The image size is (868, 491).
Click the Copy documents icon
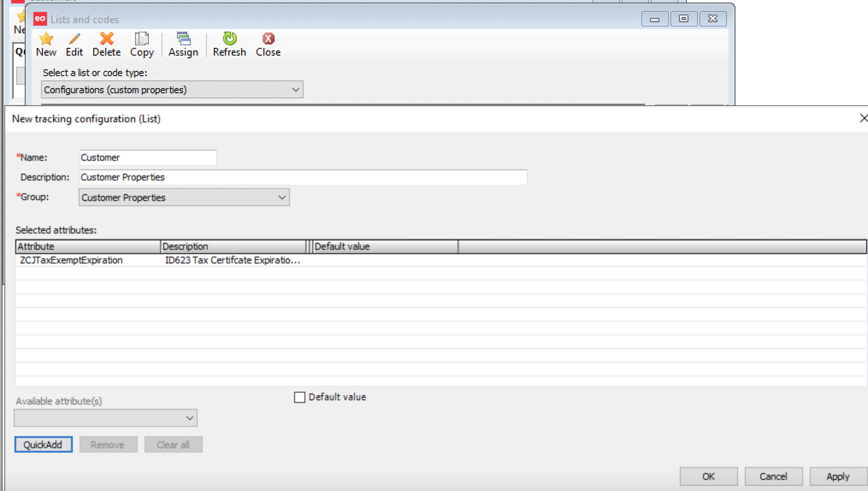142,39
